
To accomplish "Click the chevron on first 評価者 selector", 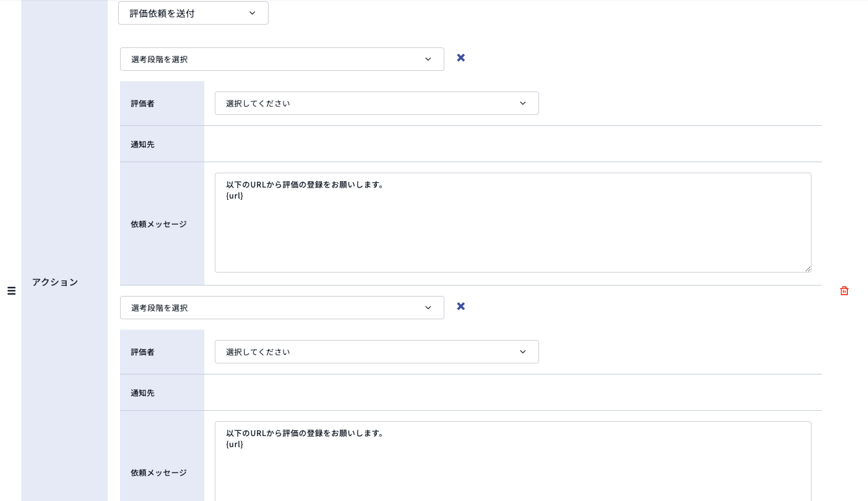I will (523, 103).
